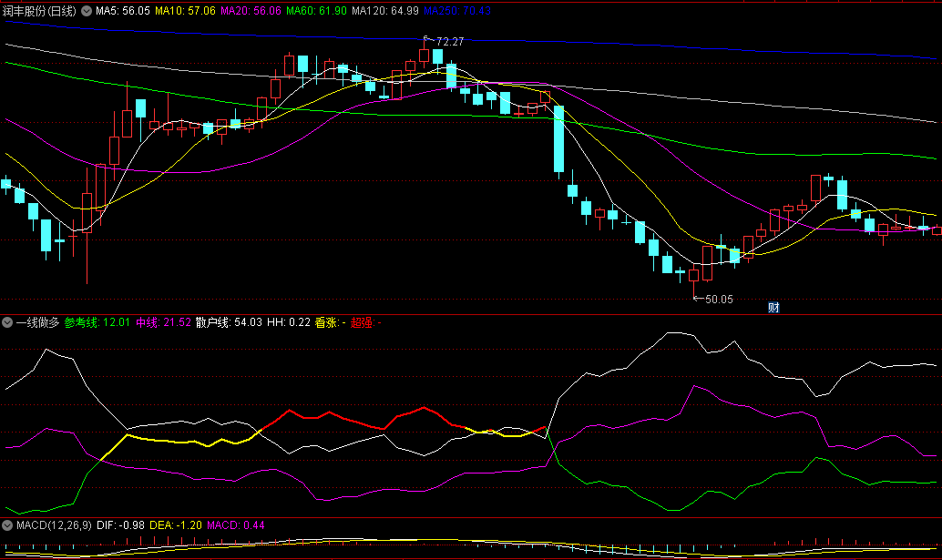Click the DIF: -0.98 value
Viewport: 942px width, 560px height.
121,525
